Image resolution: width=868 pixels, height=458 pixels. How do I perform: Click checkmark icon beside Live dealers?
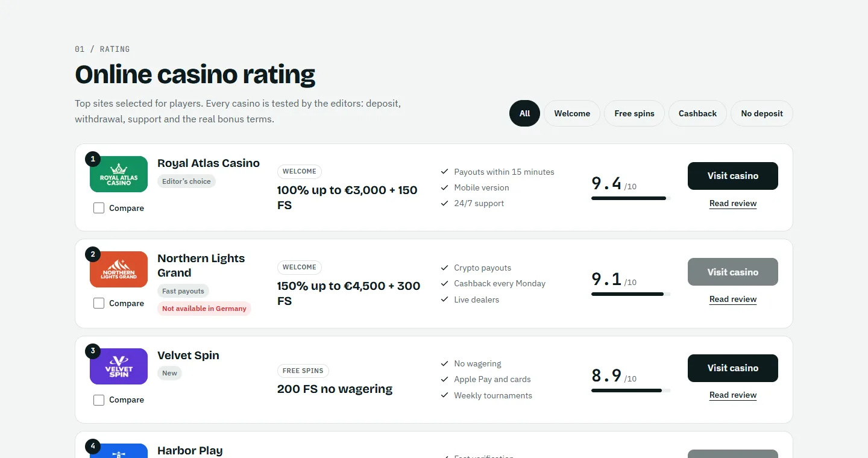coord(445,300)
